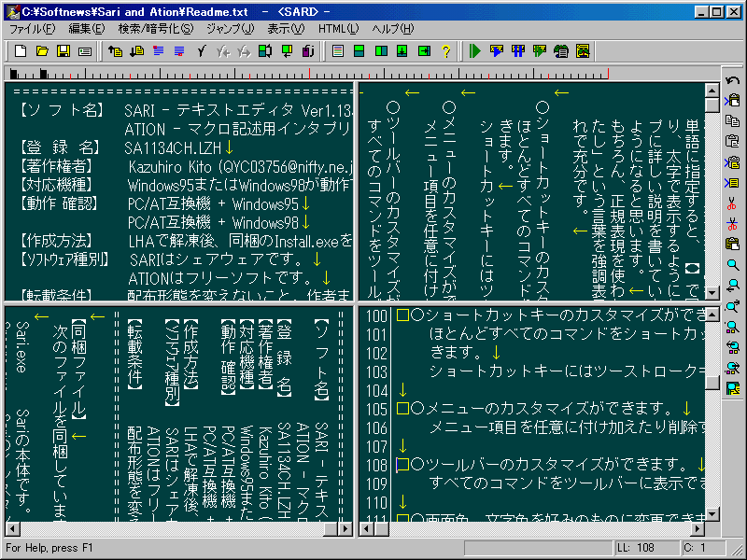Click up arrow of line-numbered pane scrollbar
This screenshot has width=747, height=560.
coord(712,314)
